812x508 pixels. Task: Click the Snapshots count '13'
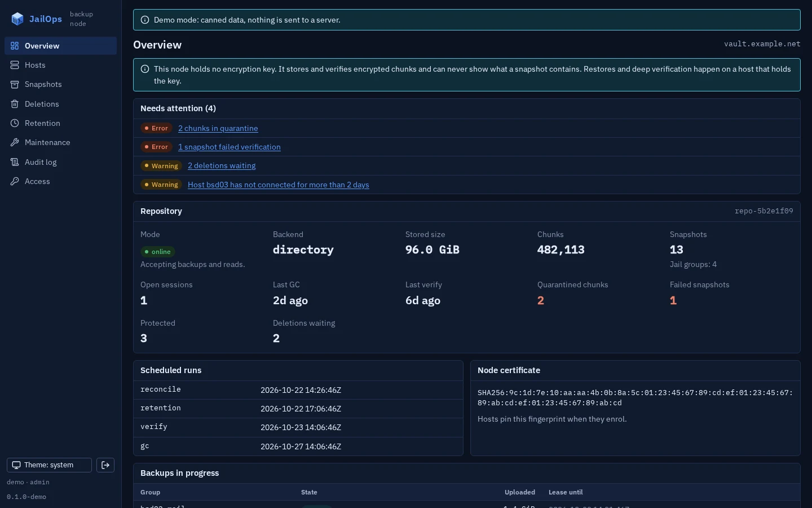click(x=677, y=249)
